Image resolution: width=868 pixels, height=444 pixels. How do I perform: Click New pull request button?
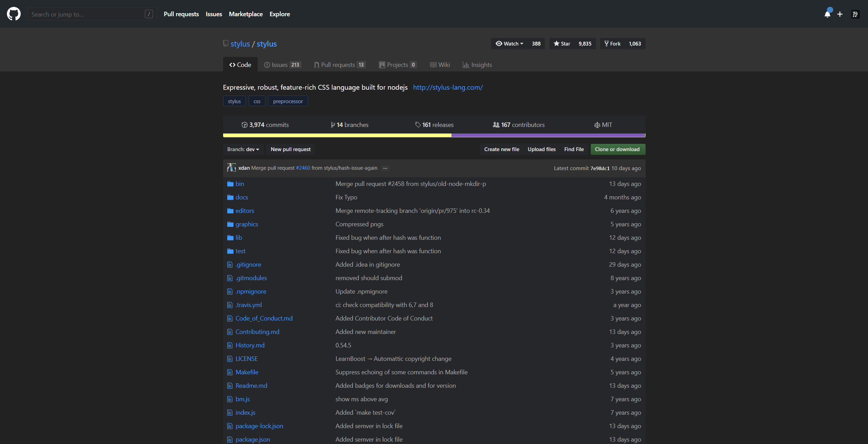(291, 149)
